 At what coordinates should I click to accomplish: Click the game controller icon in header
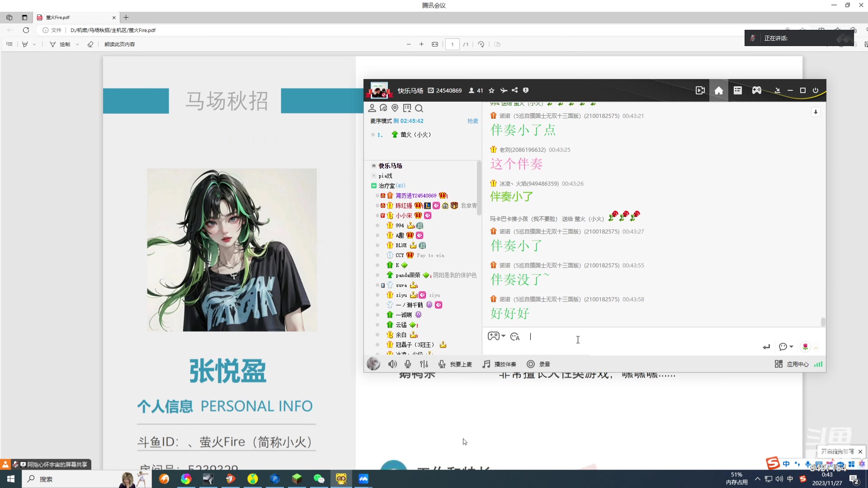756,90
